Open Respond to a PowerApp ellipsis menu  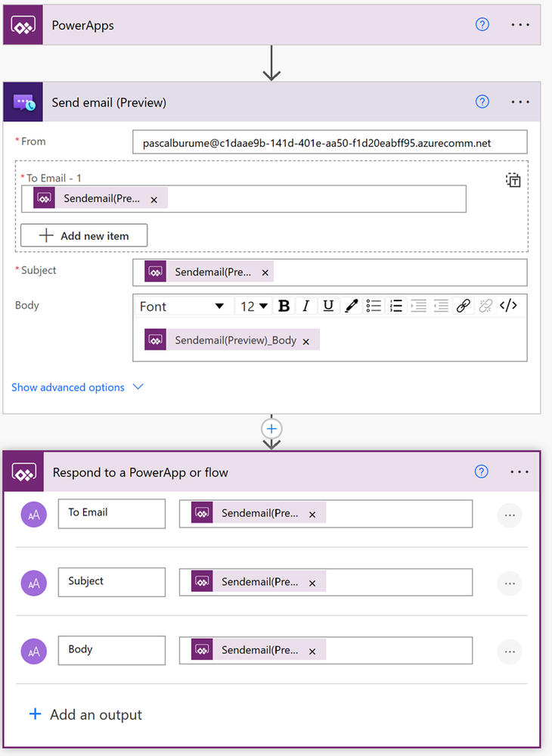tap(519, 471)
